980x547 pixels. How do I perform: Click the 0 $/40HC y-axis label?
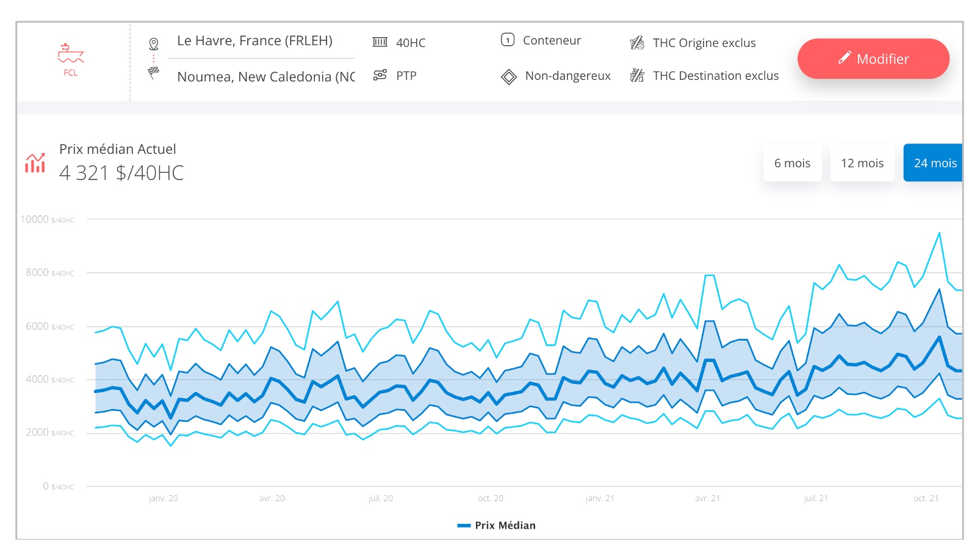tap(59, 486)
